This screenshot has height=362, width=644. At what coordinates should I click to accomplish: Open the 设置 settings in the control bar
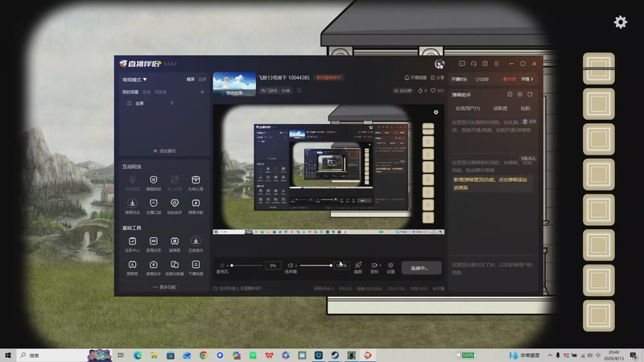(x=390, y=268)
